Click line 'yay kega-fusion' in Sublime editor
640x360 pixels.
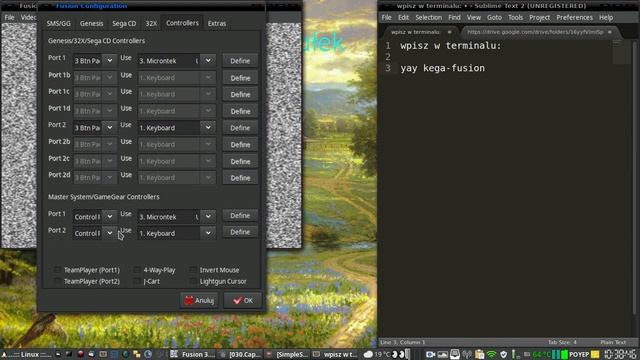click(x=442, y=68)
